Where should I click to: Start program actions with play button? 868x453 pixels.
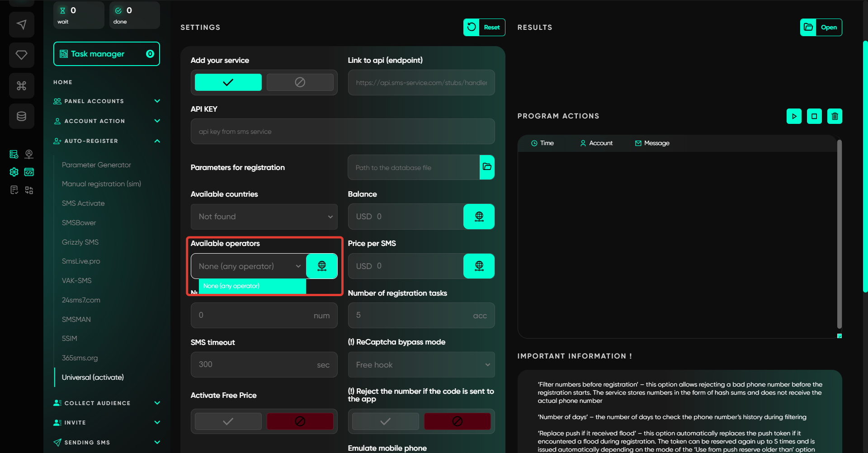click(794, 116)
